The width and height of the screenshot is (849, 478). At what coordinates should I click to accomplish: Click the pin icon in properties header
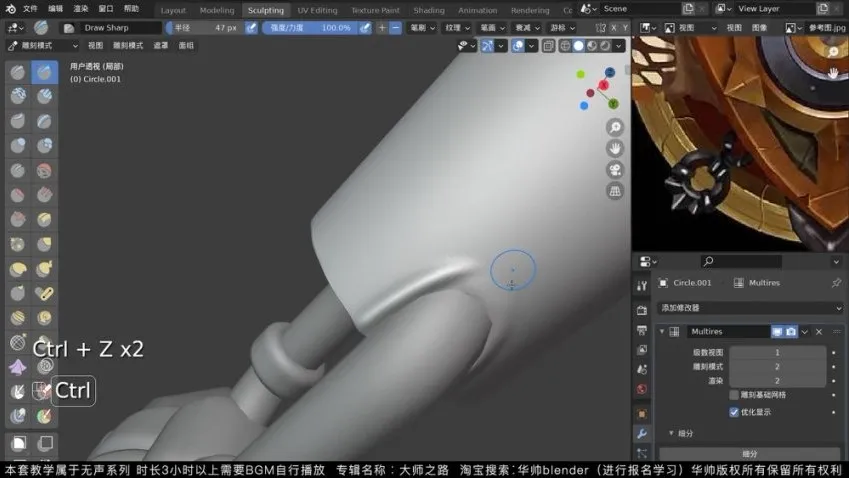click(x=836, y=283)
